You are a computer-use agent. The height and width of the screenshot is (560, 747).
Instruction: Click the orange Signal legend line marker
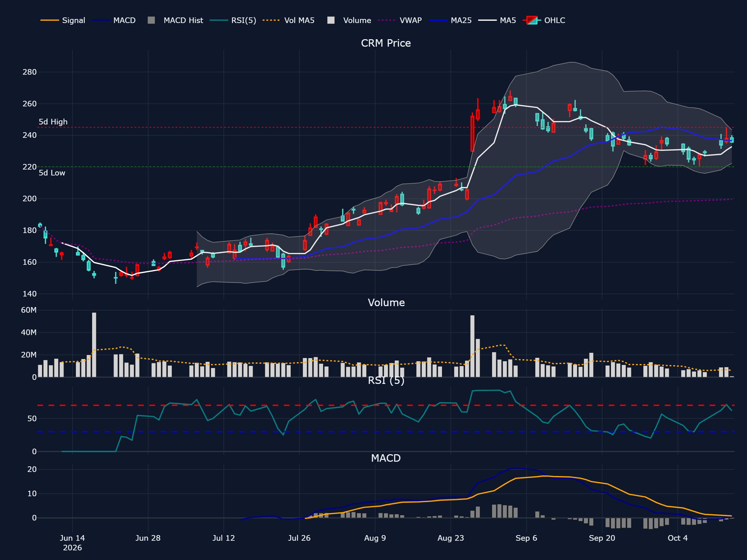tap(49, 20)
